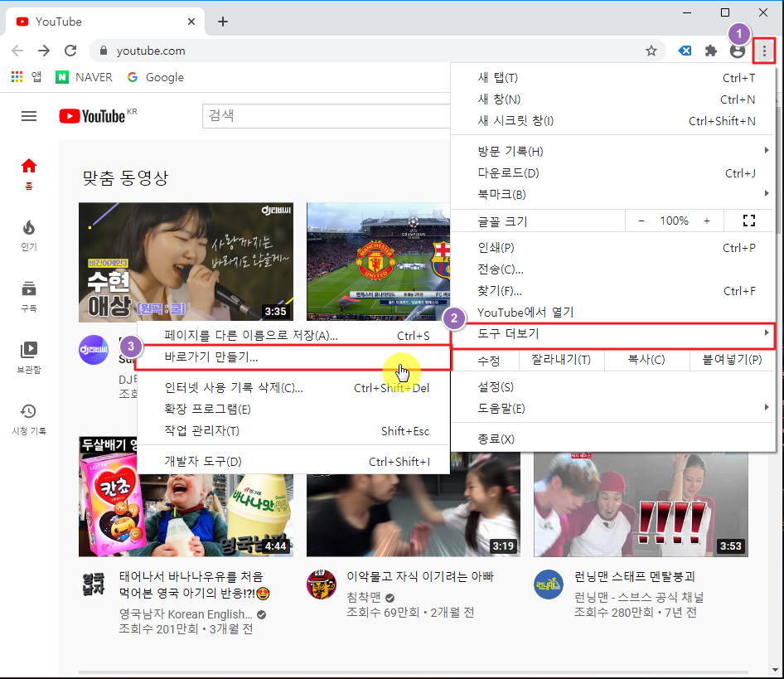
Task: Select YouTube에서 열기 menu item
Action: click(x=613, y=313)
